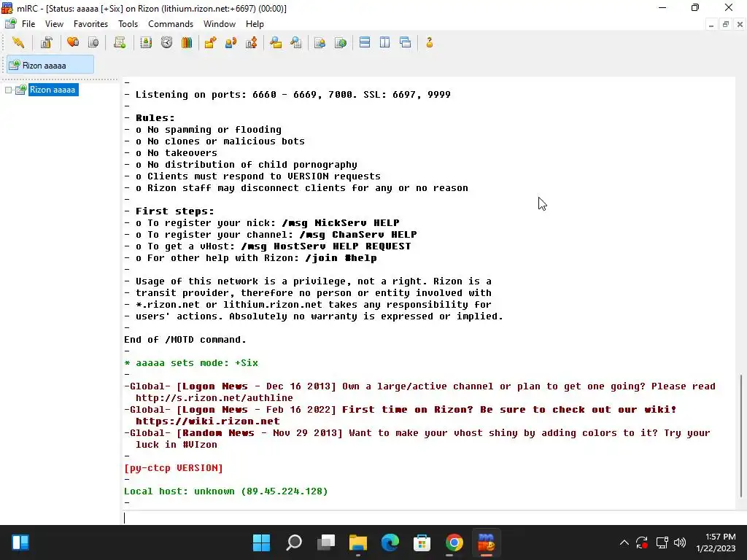Open the Channels List icon
This screenshot has width=747, height=560.
point(93,43)
